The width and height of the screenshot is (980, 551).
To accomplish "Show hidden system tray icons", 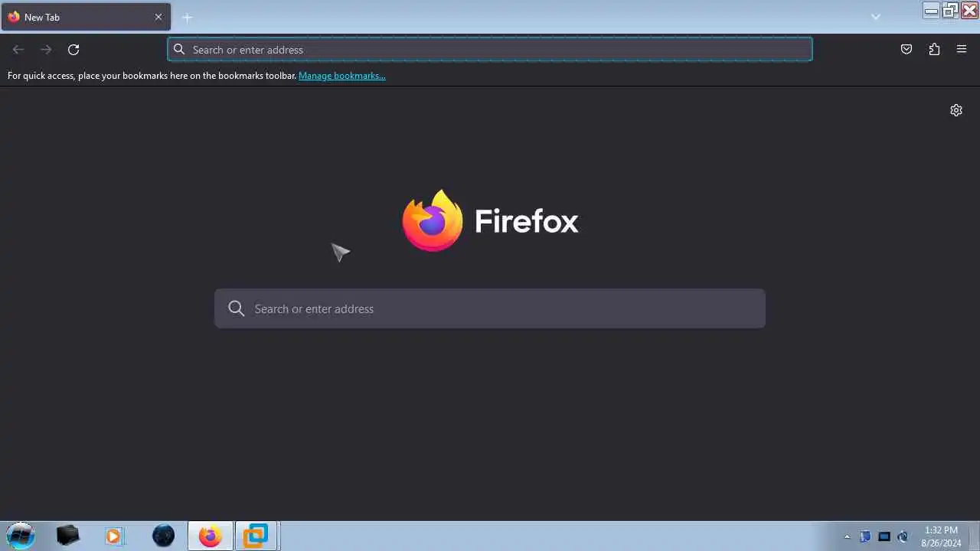I will pyautogui.click(x=847, y=536).
